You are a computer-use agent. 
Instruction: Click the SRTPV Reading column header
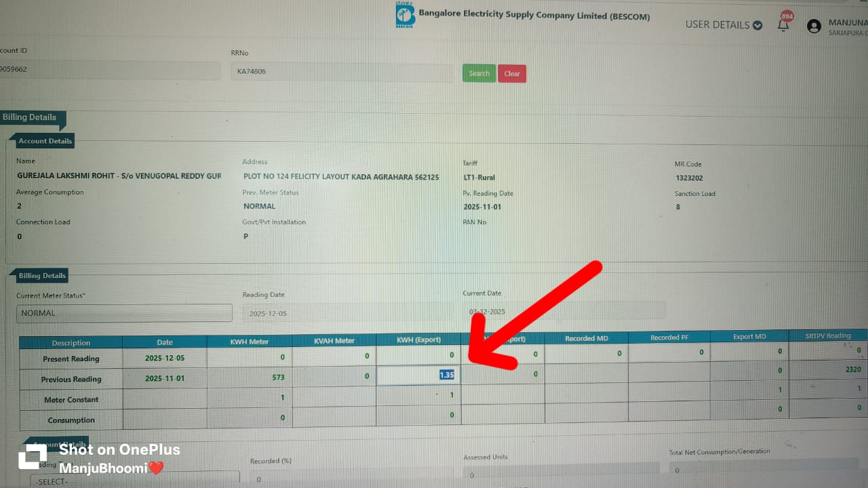pyautogui.click(x=827, y=335)
